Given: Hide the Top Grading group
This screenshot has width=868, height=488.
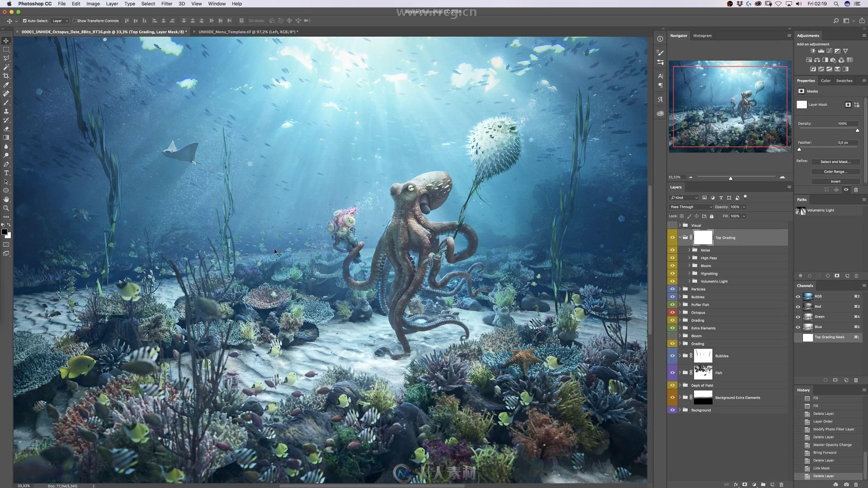Looking at the screenshot, I should pos(672,238).
